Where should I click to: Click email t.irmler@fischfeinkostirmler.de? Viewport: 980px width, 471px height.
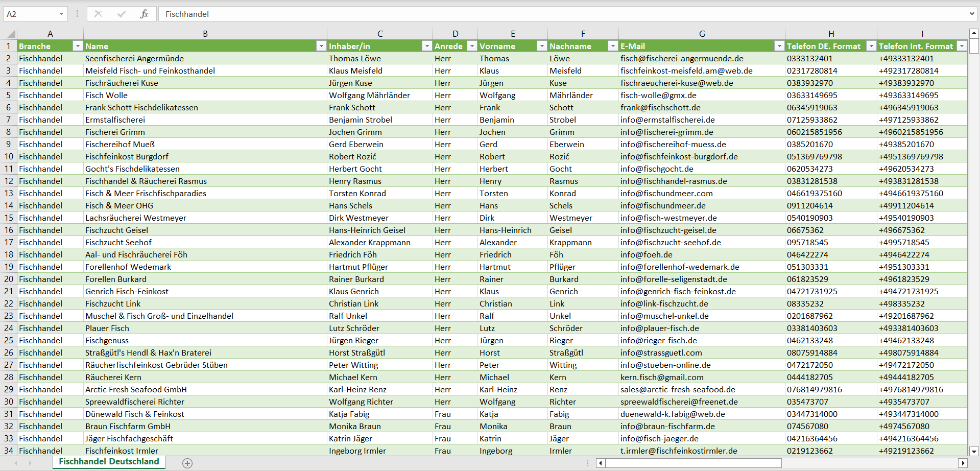pos(702,451)
